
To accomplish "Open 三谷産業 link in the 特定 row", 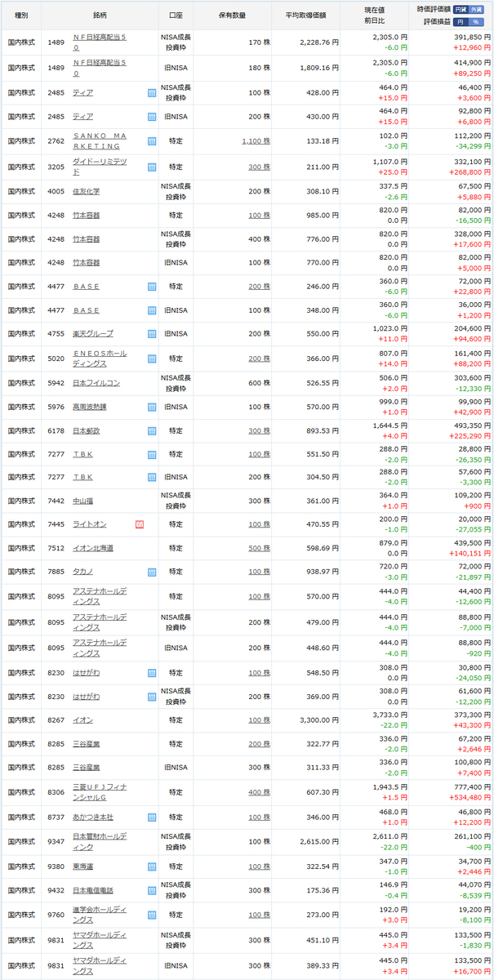I will [86, 744].
